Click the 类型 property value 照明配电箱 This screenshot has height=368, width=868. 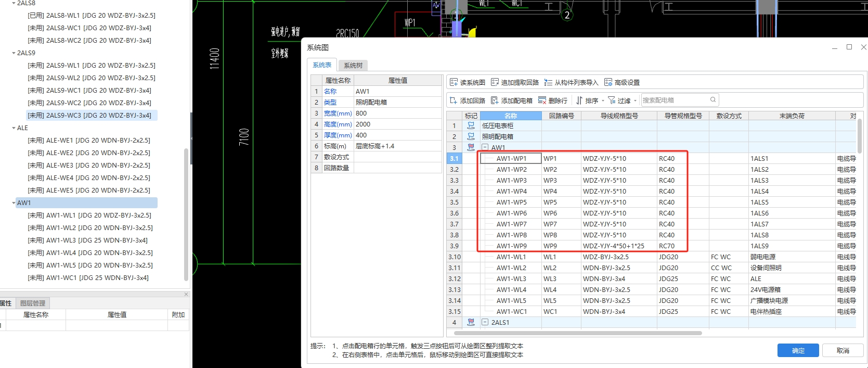[x=398, y=102]
